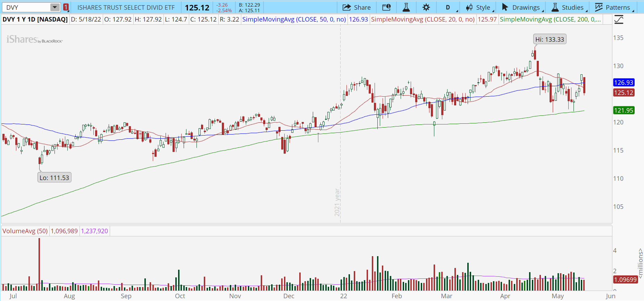Expand the symbol dropdown arrow beside DVY
The width and height of the screenshot is (644, 301).
point(55,7)
